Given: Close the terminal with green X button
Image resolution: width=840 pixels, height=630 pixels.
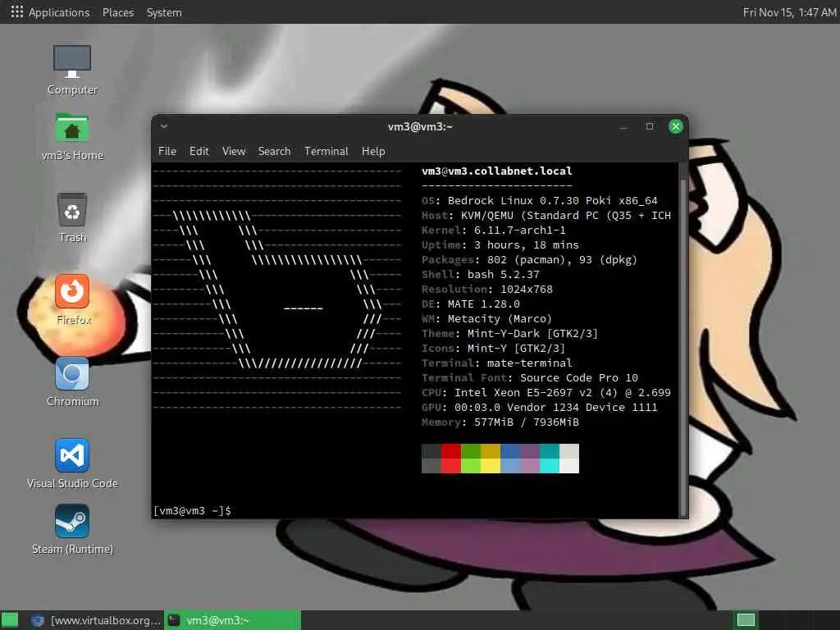Looking at the screenshot, I should 676,126.
